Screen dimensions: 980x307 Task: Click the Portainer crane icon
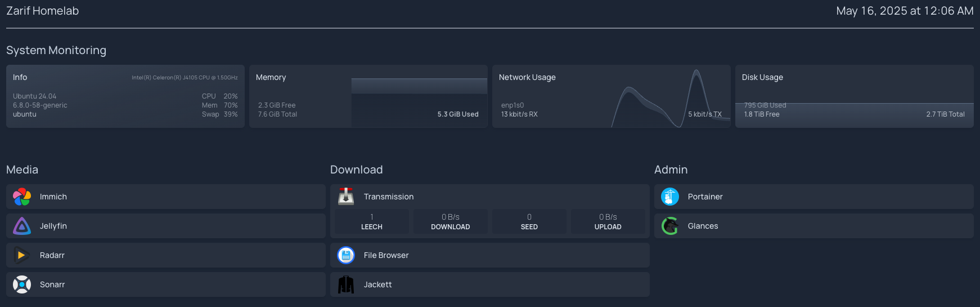click(670, 197)
